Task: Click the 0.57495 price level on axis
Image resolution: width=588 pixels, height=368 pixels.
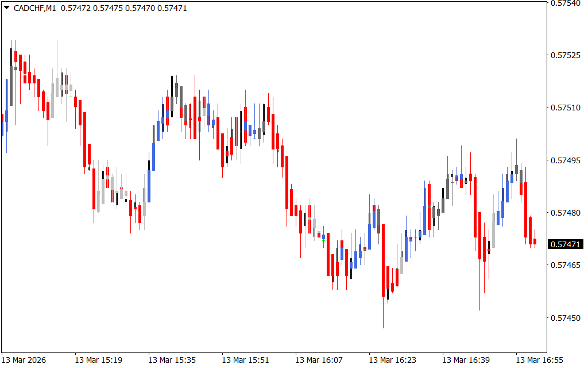Action: [x=566, y=160]
